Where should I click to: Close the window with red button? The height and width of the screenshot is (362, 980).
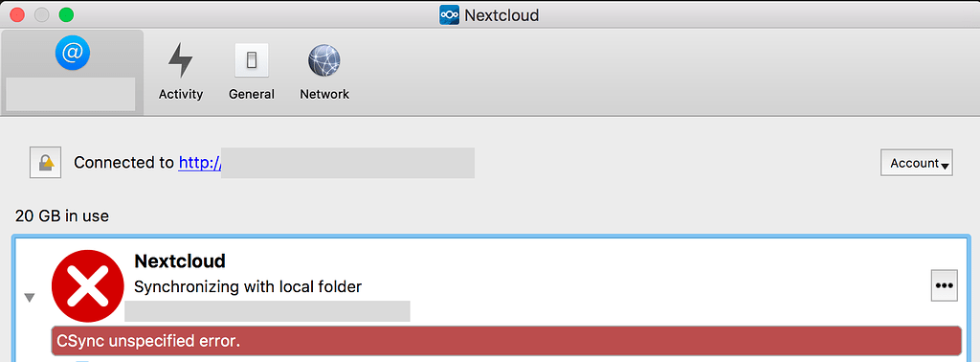[17, 14]
